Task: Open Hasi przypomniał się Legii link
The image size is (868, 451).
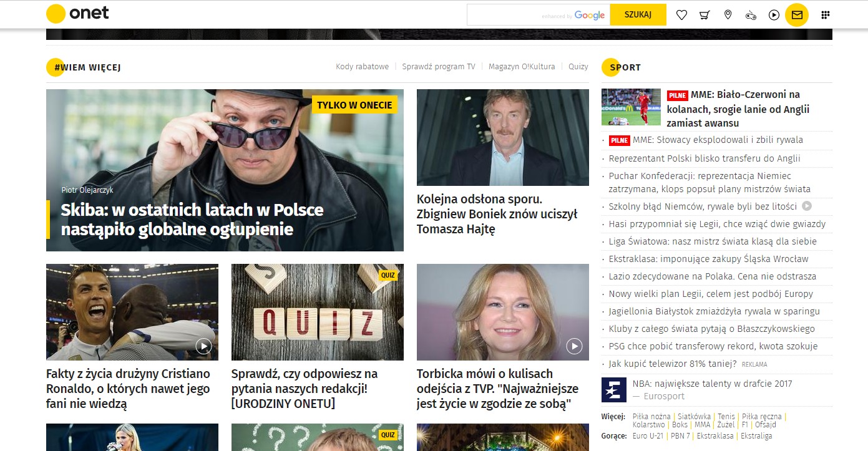Action: pos(717,223)
